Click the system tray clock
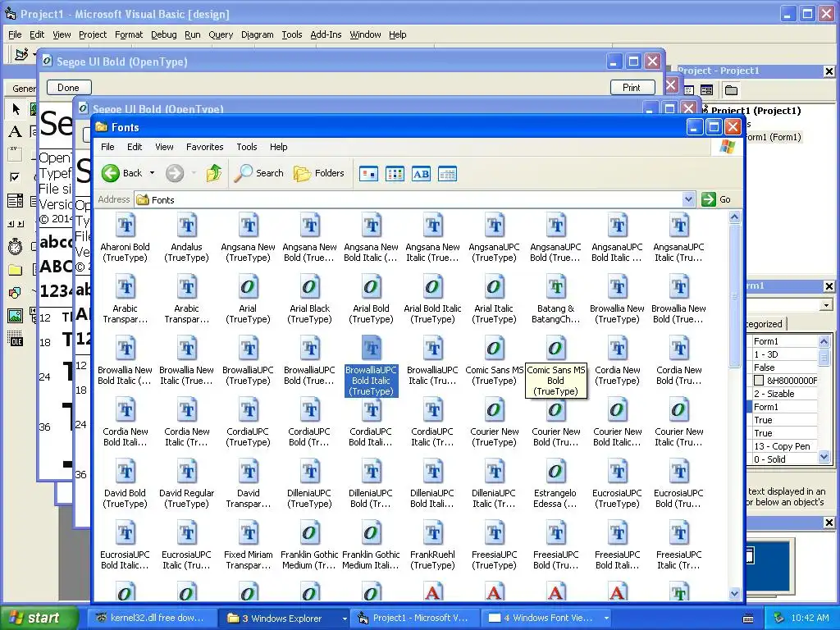The image size is (840, 630). click(x=810, y=619)
